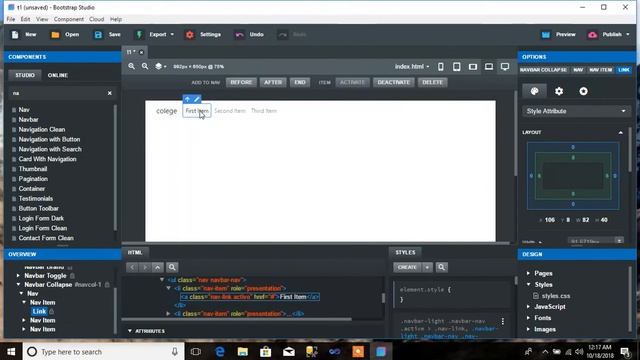Expand the Navbar Toggle tree node
This screenshot has width=640, height=360.
point(18,276)
